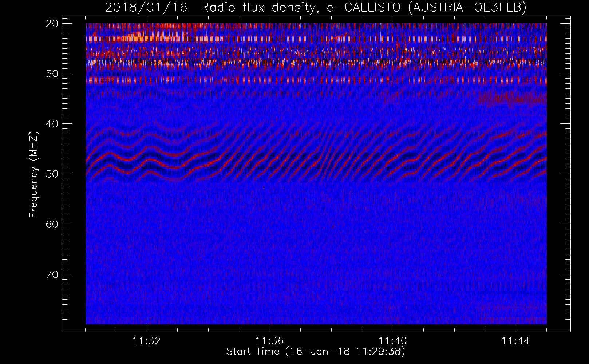This screenshot has width=589, height=364.
Task: Click the 'Frequency (MHZ)' axis label
Action: pyautogui.click(x=33, y=175)
